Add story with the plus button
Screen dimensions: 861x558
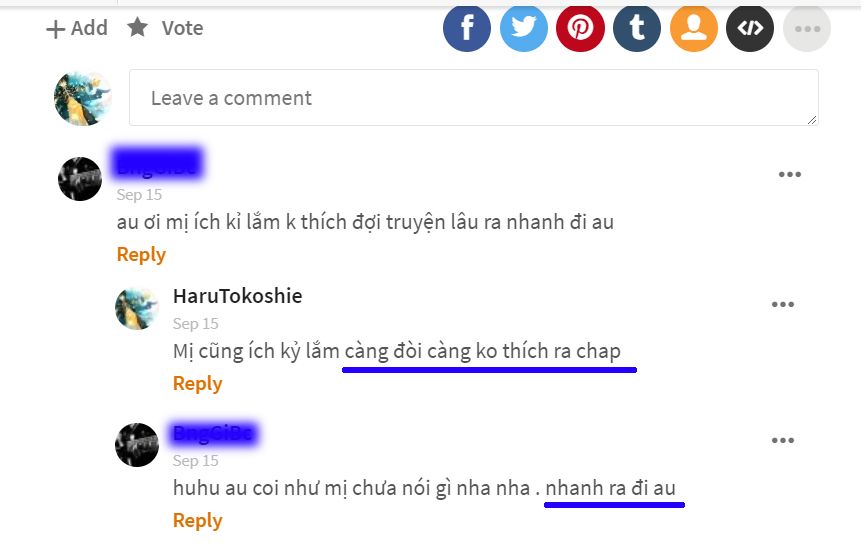tap(76, 28)
